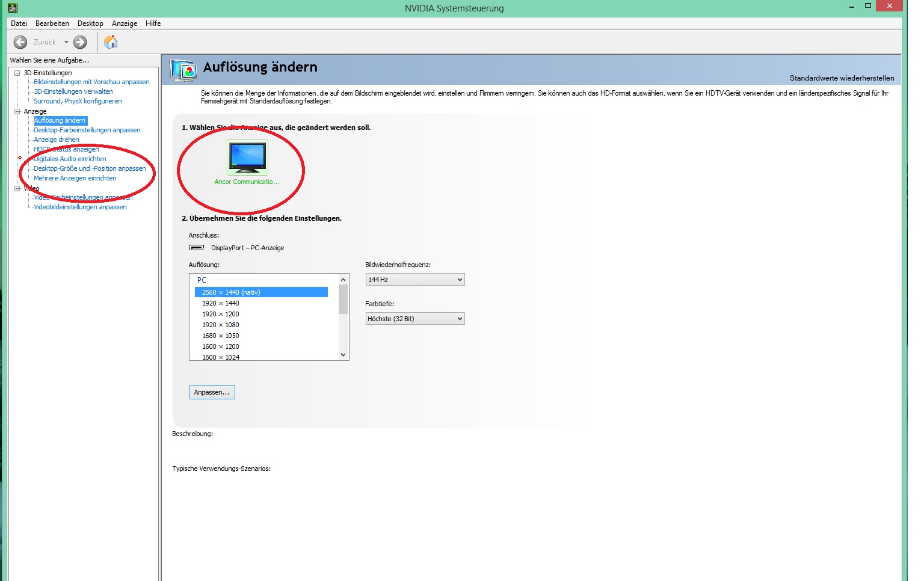This screenshot has height=581, width=924.
Task: Open Mehrere Anzeigen einrichten
Action: pos(75,178)
